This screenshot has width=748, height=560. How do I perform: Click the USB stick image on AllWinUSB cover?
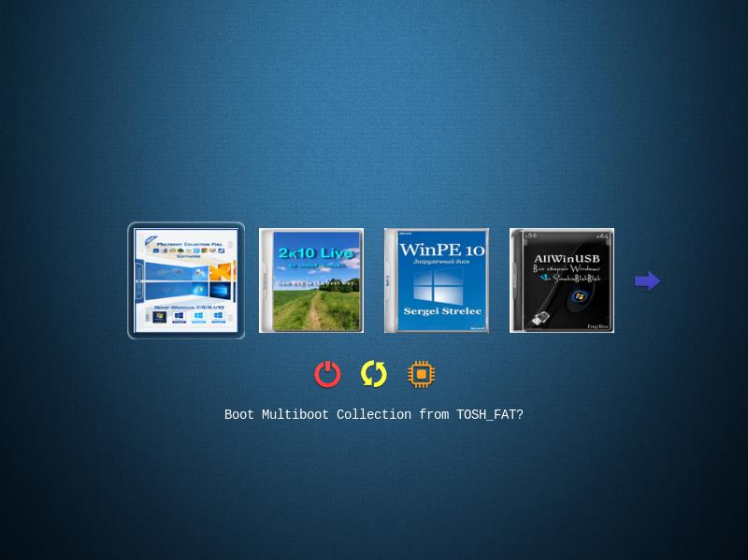(x=542, y=318)
